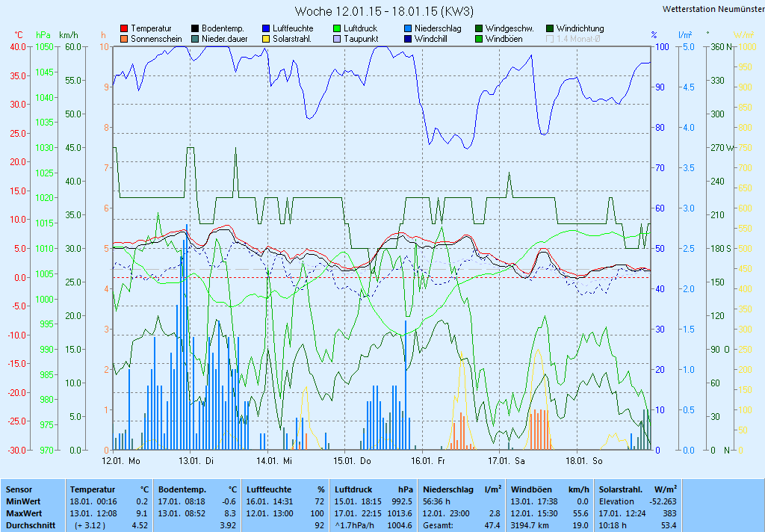This screenshot has width=765, height=532.
Task: Click the 'Durchschnitt' row label
Action: pos(31,526)
